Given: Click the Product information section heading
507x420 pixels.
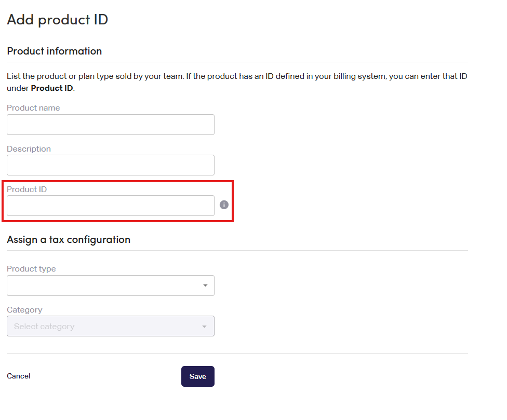Looking at the screenshot, I should coord(55,51).
